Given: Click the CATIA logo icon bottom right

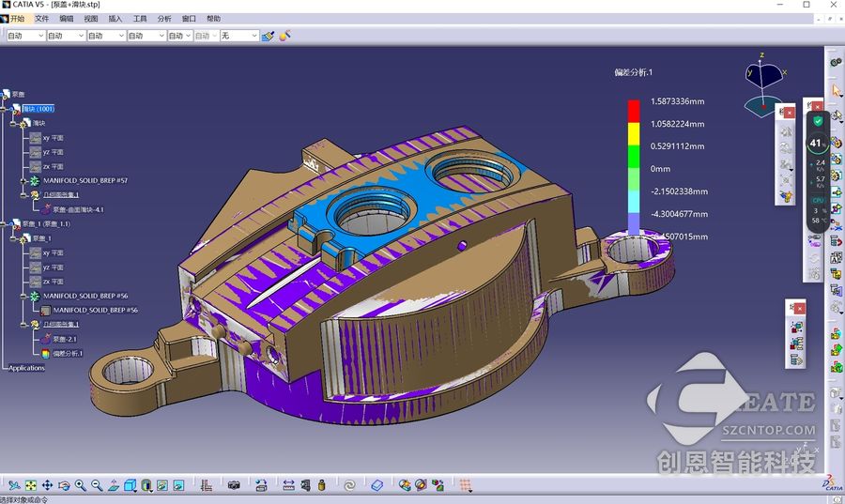Looking at the screenshot, I should [833, 482].
